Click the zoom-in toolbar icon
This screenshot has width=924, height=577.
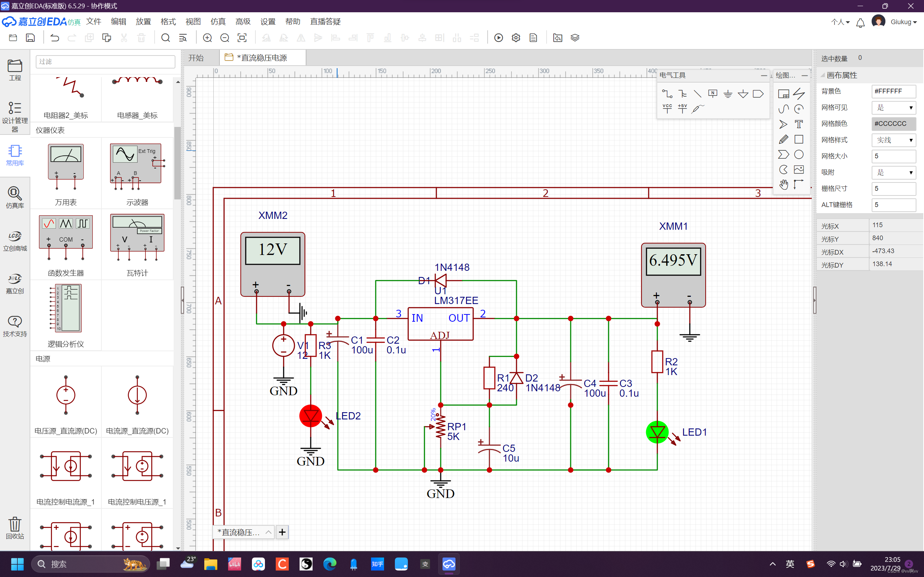(207, 38)
